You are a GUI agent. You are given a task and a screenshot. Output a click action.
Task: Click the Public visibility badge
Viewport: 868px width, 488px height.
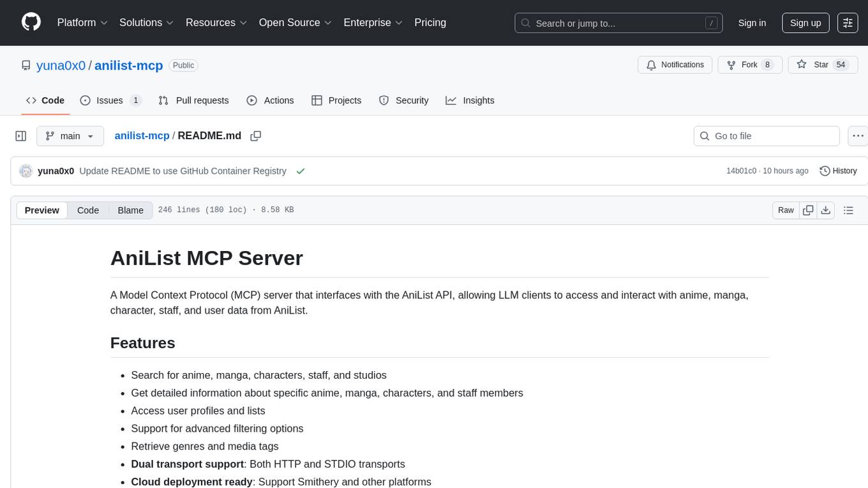pos(183,65)
